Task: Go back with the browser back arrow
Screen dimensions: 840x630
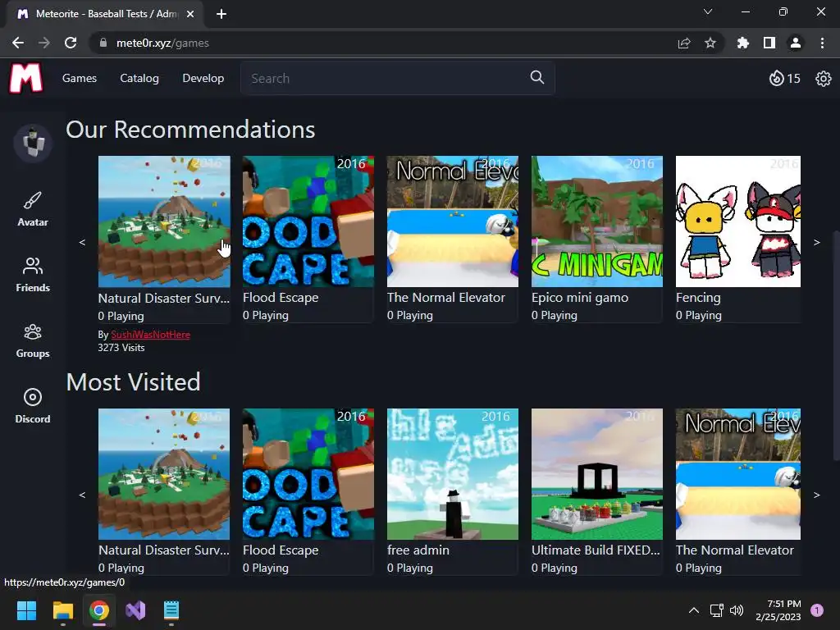Action: coord(18,43)
